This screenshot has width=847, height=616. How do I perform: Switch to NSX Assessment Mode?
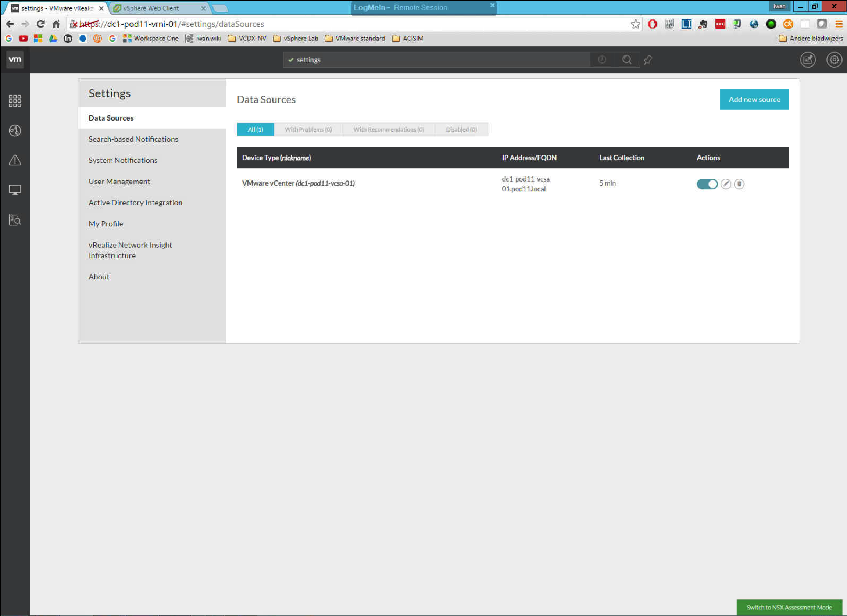point(789,608)
